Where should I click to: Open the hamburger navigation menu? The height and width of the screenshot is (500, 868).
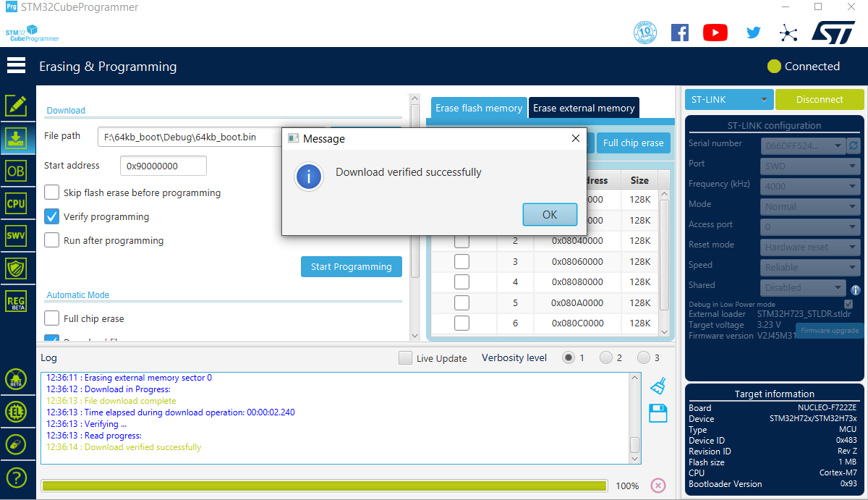(x=16, y=65)
